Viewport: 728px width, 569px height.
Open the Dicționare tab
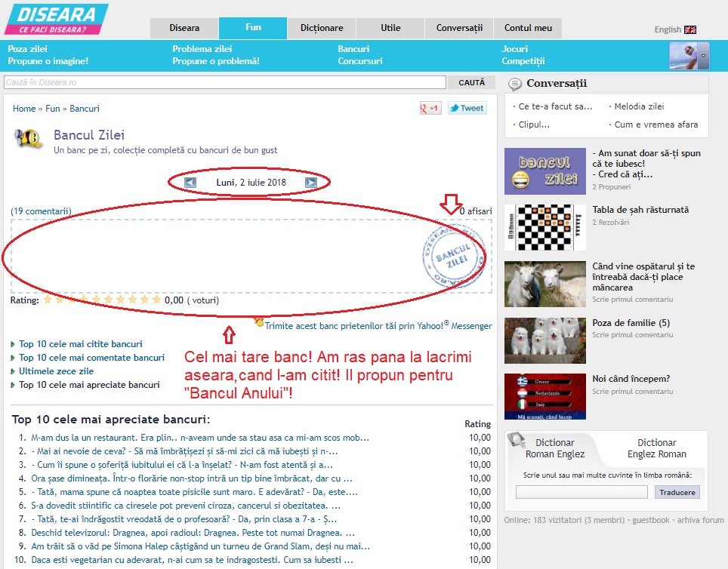tap(322, 28)
